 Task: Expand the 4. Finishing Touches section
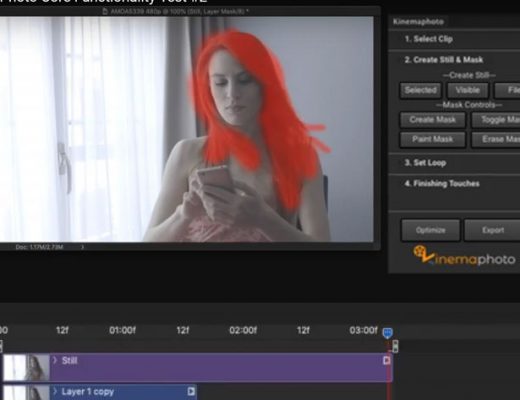point(442,183)
